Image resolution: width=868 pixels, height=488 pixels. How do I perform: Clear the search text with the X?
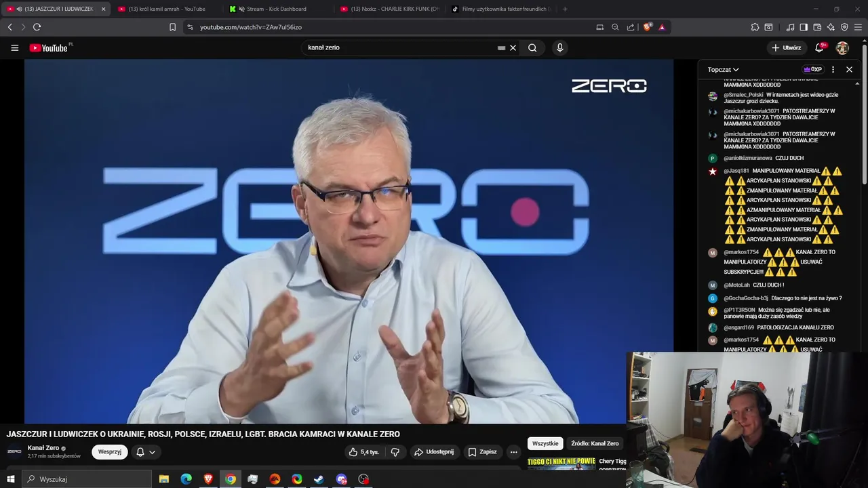(513, 48)
